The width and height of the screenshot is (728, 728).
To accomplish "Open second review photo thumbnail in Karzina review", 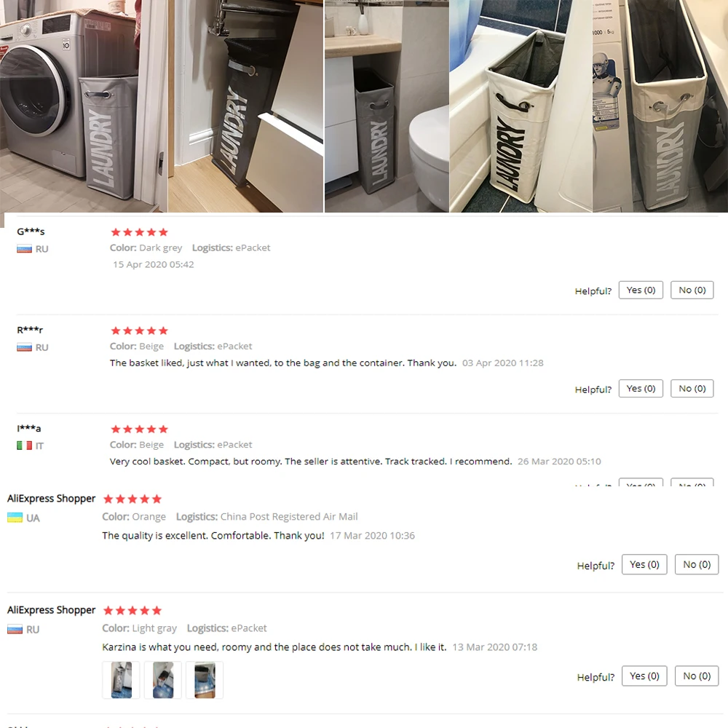I will (x=163, y=680).
